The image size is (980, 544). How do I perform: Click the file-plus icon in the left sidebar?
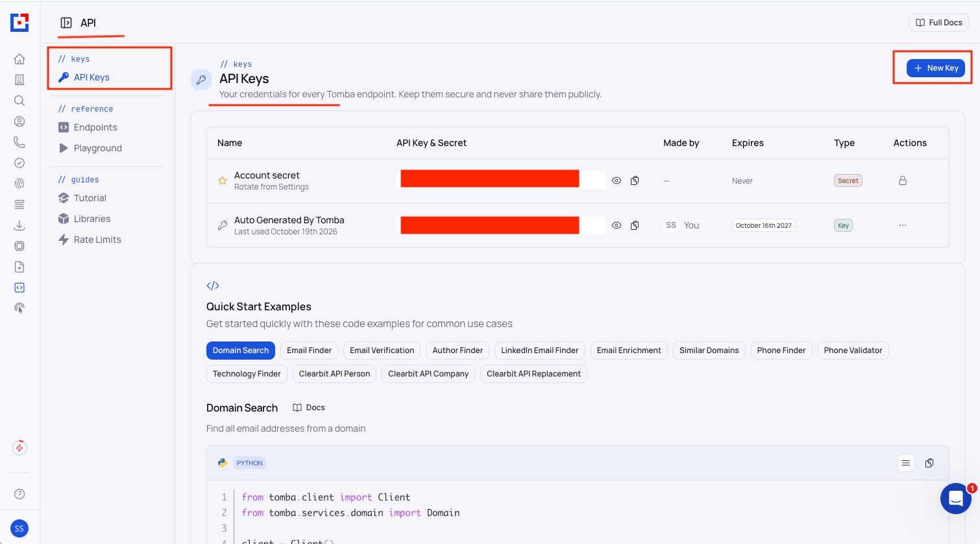(x=19, y=267)
